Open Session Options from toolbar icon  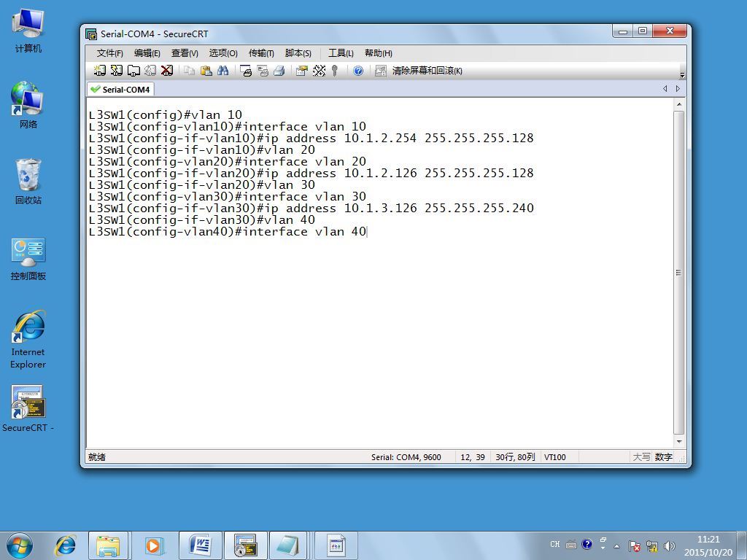(301, 71)
